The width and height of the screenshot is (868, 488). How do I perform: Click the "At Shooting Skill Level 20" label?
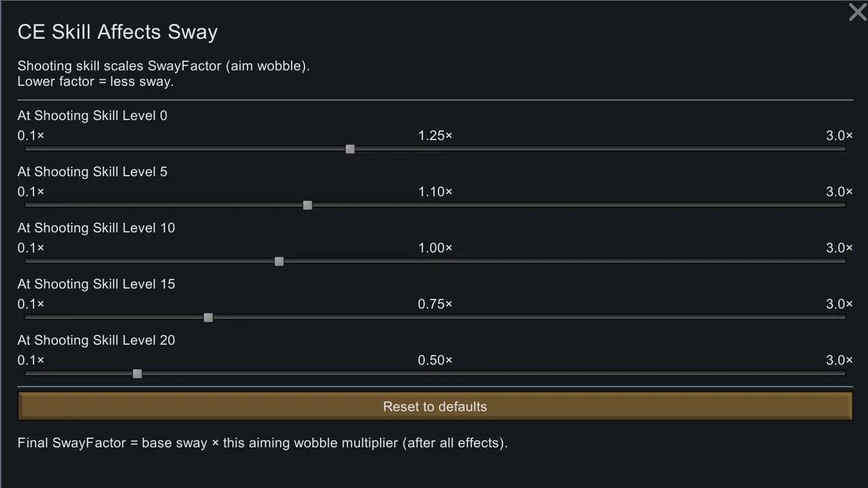pyautogui.click(x=96, y=340)
